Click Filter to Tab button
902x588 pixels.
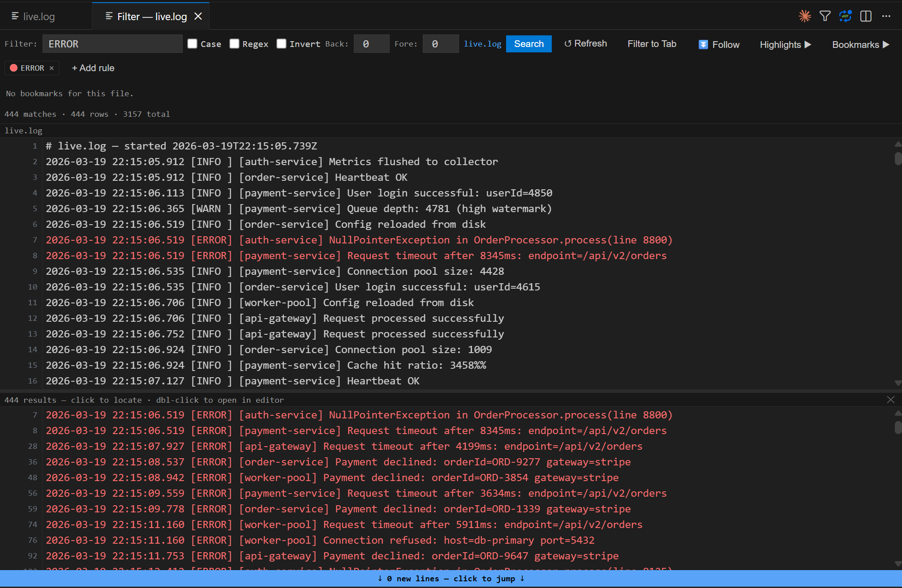pos(652,44)
